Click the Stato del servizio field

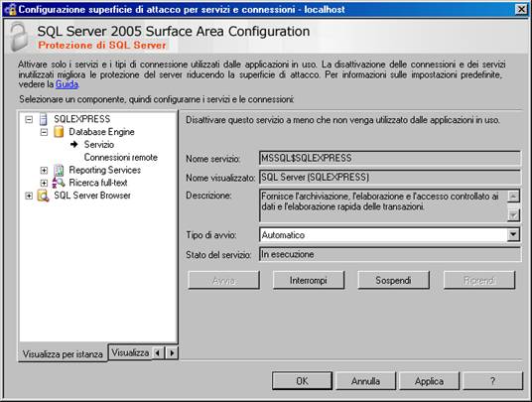pyautogui.click(x=390, y=254)
